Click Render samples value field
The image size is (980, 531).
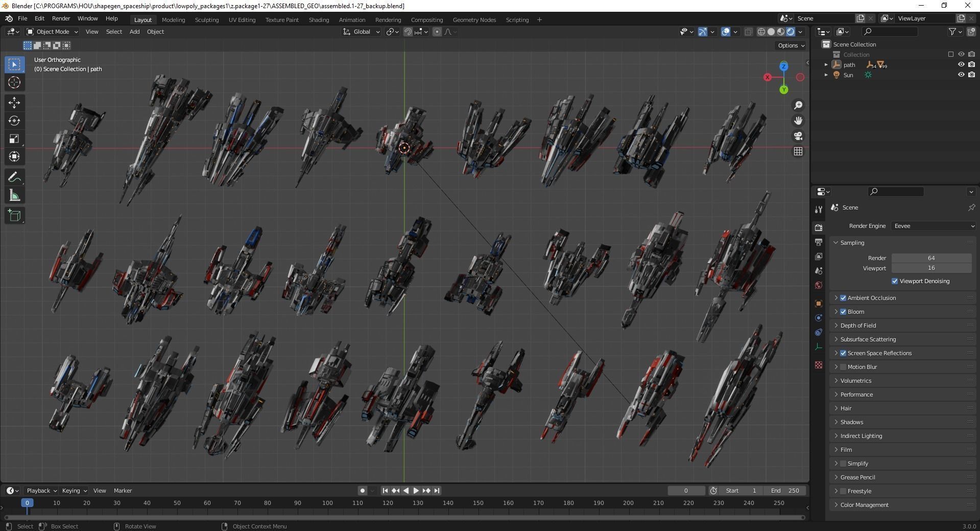[x=931, y=258]
